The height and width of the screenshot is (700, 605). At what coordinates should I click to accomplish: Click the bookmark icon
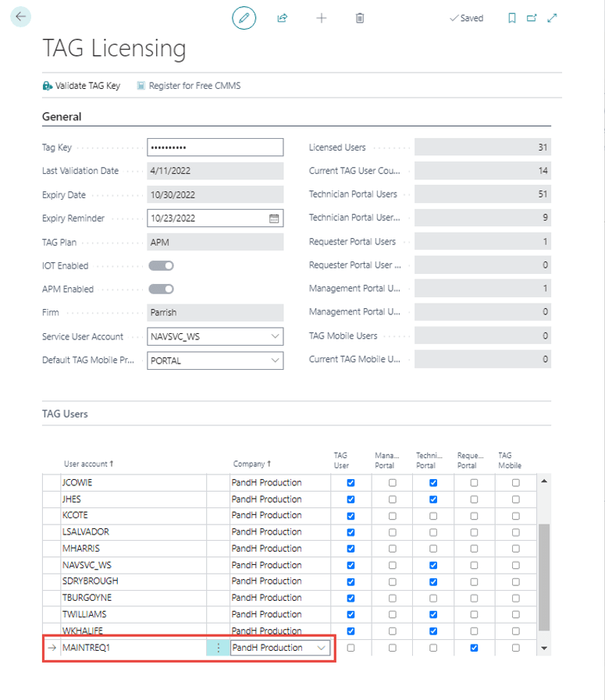pyautogui.click(x=511, y=18)
